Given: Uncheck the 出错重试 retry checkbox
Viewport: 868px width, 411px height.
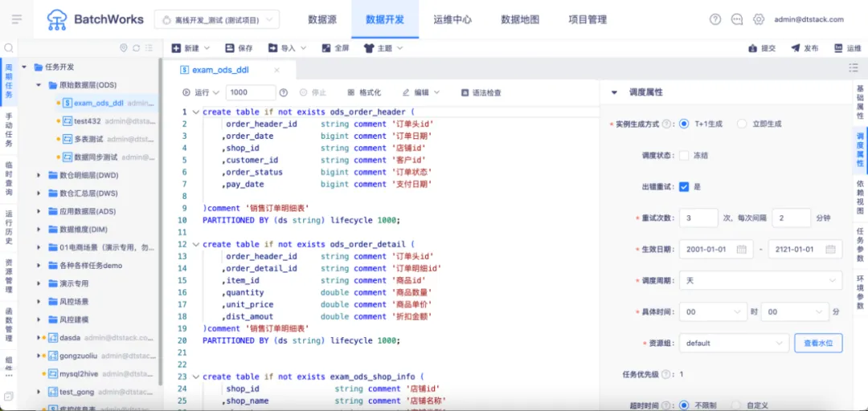Looking at the screenshot, I should pyautogui.click(x=684, y=187).
